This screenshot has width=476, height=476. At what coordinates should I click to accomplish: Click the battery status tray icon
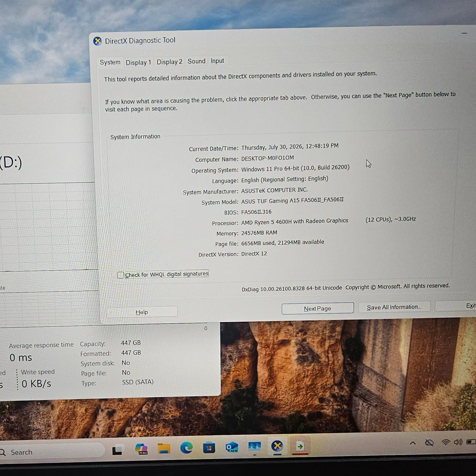[471, 441]
